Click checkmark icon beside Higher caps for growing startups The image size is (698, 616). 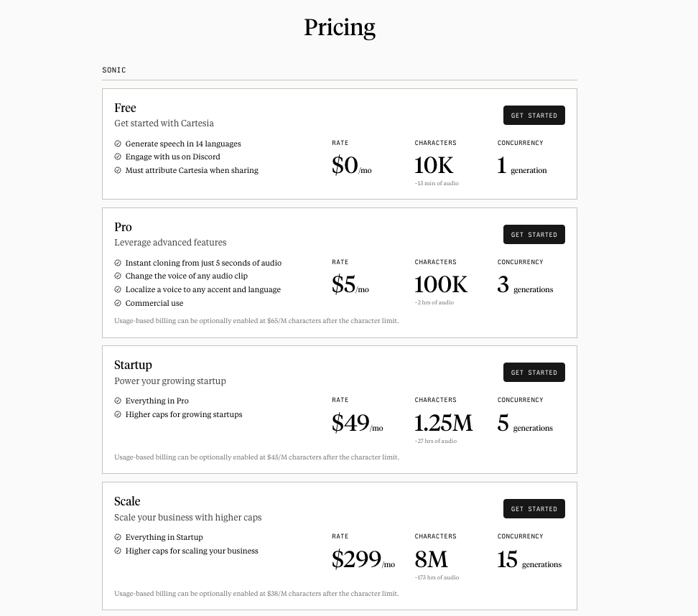coord(118,414)
